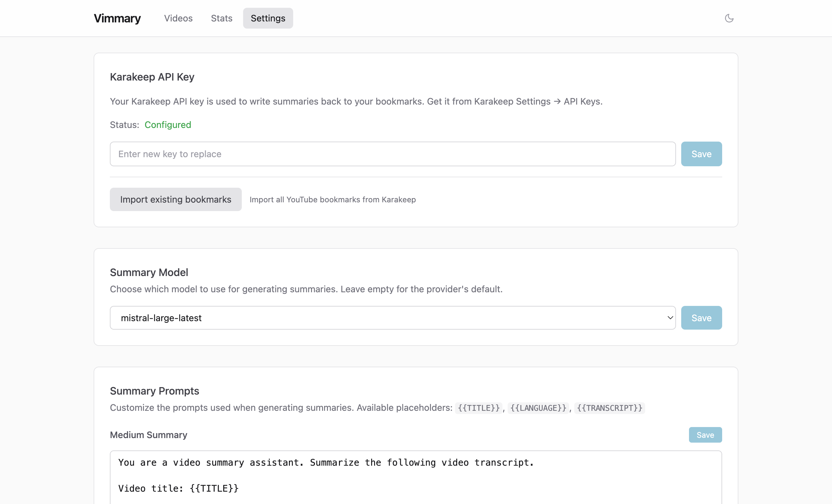Click Import existing bookmarks
Screen dimensions: 832x504
pos(175,199)
